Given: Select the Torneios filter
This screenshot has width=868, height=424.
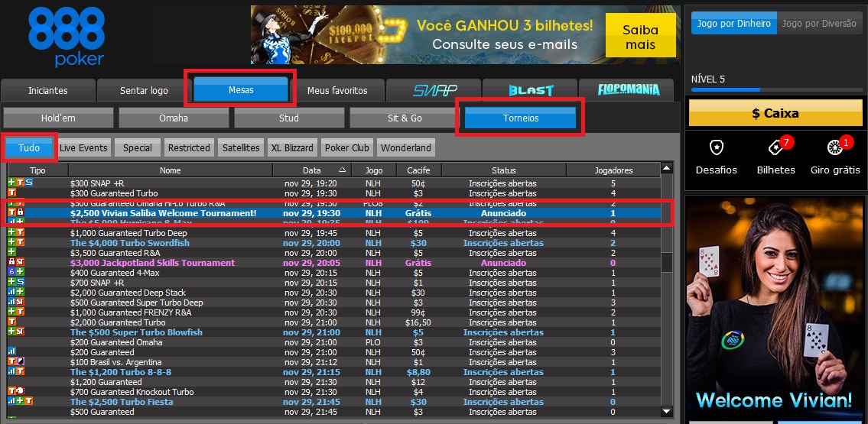Looking at the screenshot, I should (520, 118).
